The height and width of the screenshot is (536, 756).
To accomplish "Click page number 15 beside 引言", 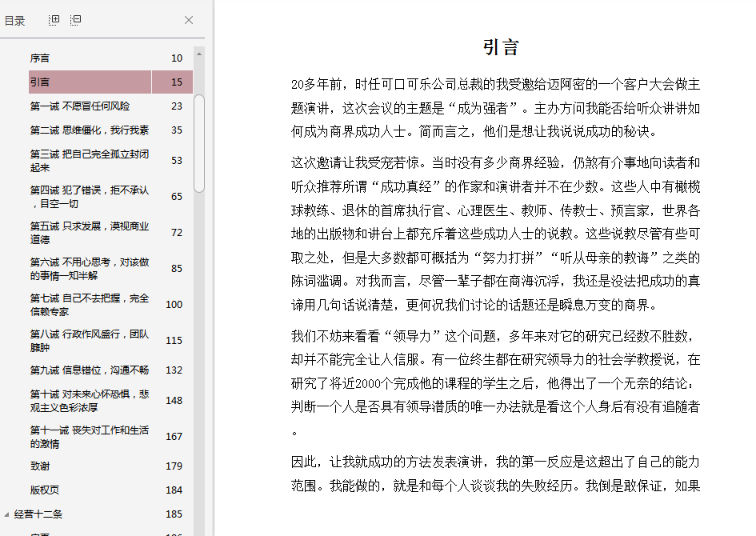I will [x=177, y=82].
